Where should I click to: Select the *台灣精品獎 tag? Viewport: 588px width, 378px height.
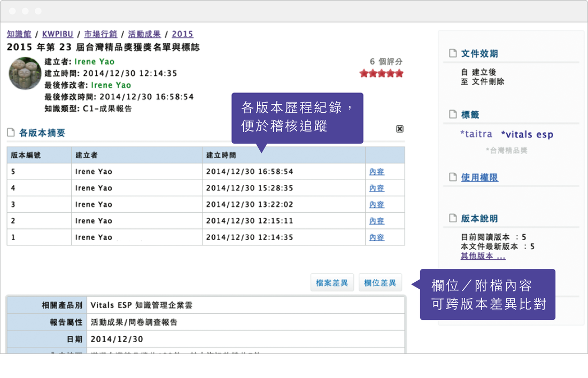[x=506, y=150]
